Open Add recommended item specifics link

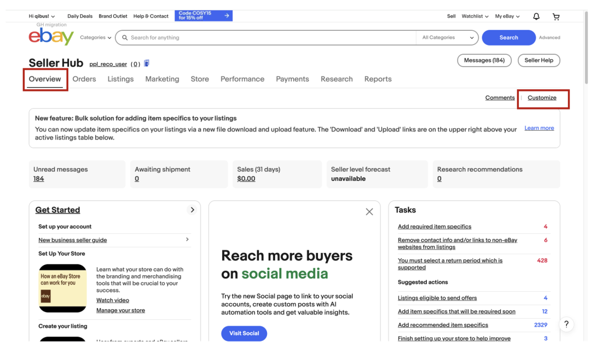tap(443, 325)
